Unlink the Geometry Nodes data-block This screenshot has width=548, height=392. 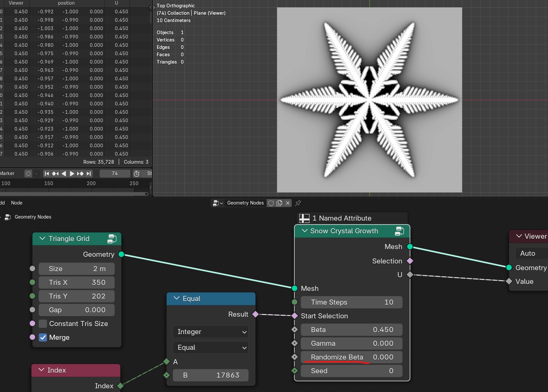(x=288, y=203)
